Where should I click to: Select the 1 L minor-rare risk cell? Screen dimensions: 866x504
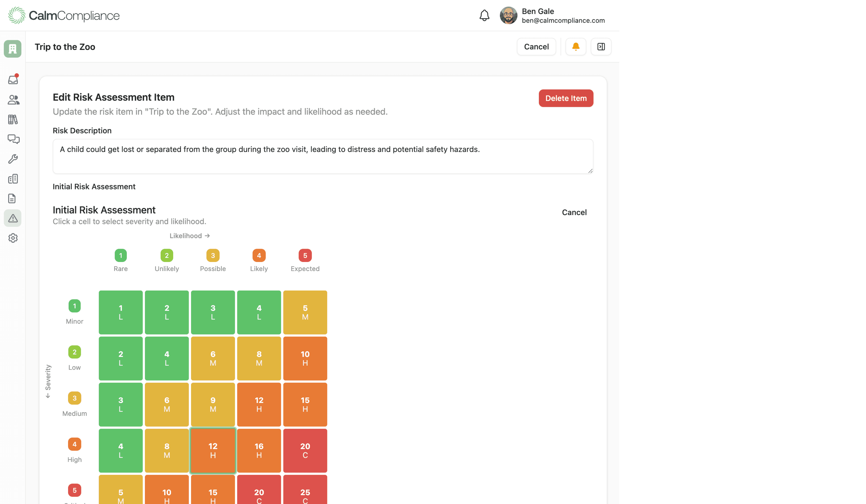click(121, 312)
